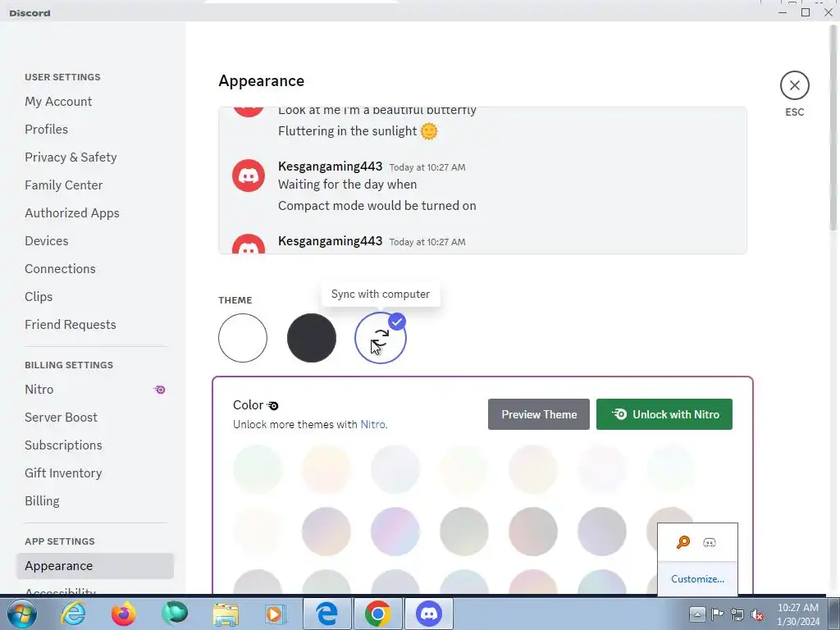840x630 pixels.
Task: Open Family Center settings
Action: [x=63, y=185]
